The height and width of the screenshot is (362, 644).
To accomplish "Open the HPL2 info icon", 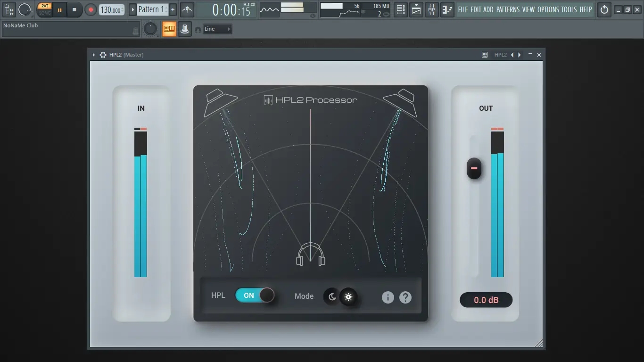I will click(x=388, y=297).
